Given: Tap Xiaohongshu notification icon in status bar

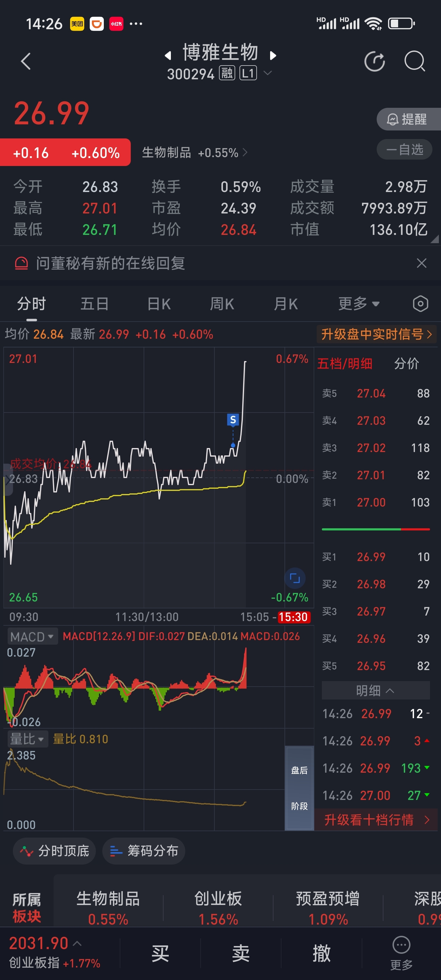Looking at the screenshot, I should click(116, 24).
